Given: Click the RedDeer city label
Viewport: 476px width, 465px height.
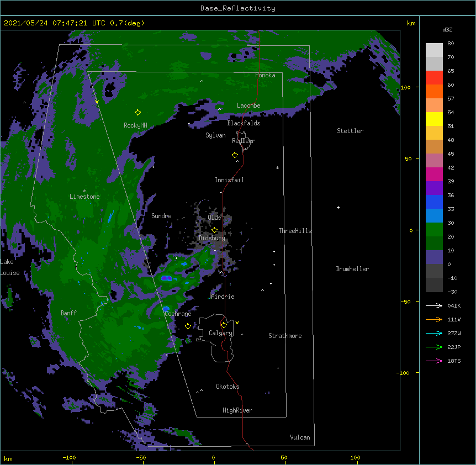Looking at the screenshot, I should 244,141.
